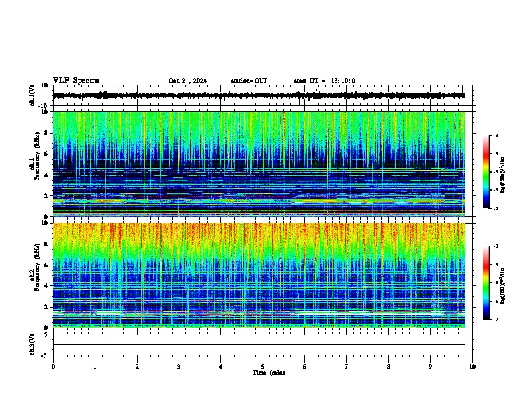Image resolution: width=532 pixels, height=411 pixels.
Task: Click time axis tick label "10" at bottom right
Action: point(472,367)
